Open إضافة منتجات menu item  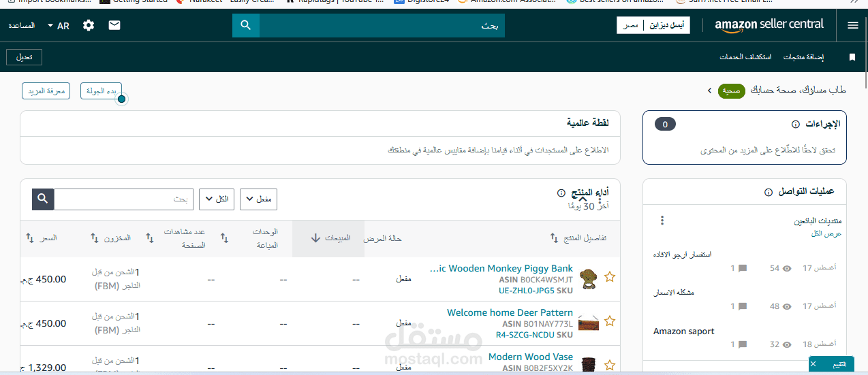[803, 57]
